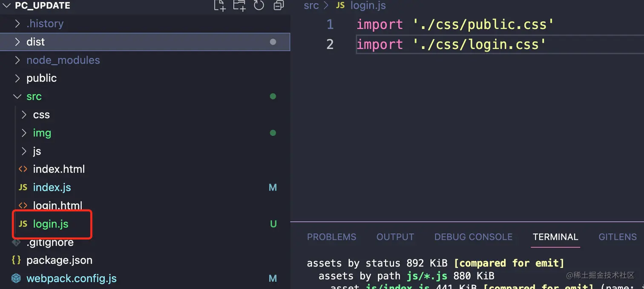Expand the js folder under src
This screenshot has width=644, height=289.
[24, 151]
